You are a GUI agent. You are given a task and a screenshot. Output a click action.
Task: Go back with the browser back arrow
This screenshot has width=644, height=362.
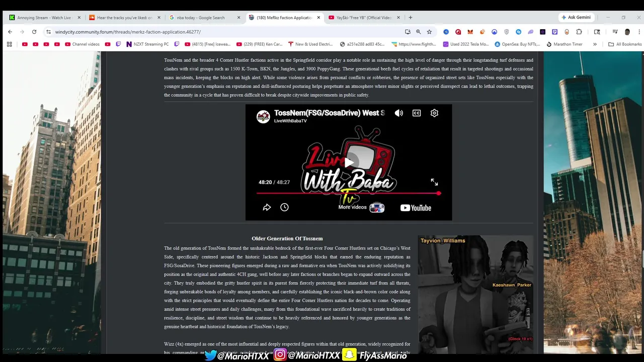click(10, 32)
